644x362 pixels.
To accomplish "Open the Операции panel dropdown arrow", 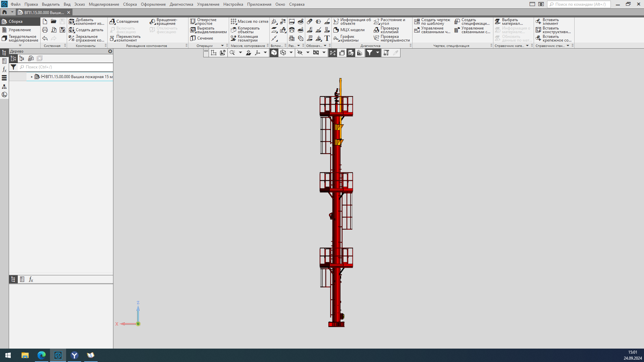I will click(222, 46).
